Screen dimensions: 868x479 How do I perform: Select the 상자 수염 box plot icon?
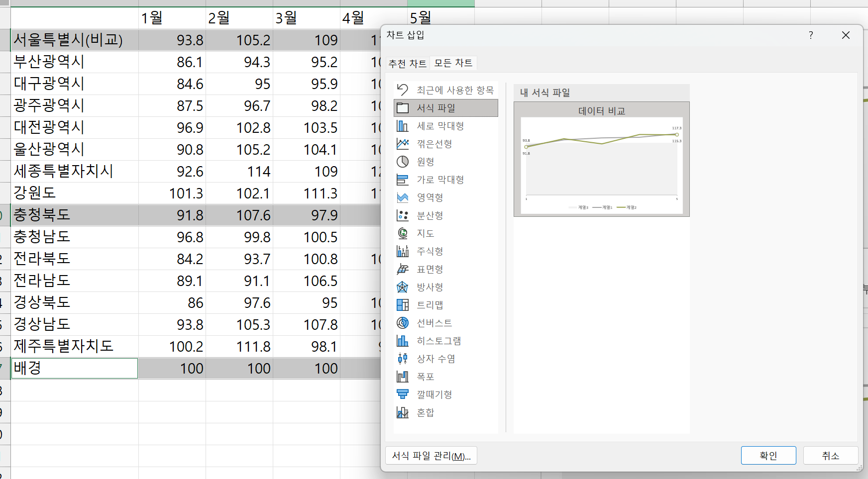403,359
